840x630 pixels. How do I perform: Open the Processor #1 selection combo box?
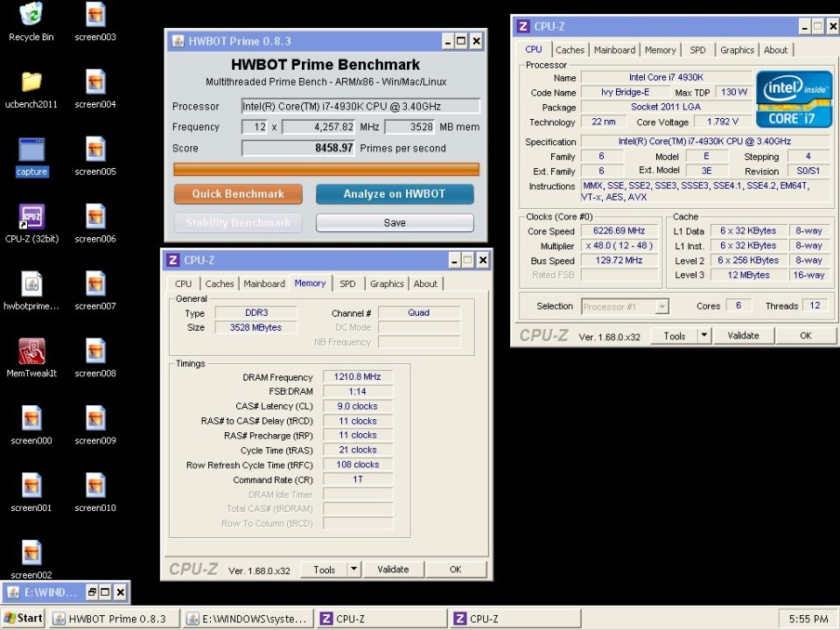[625, 306]
